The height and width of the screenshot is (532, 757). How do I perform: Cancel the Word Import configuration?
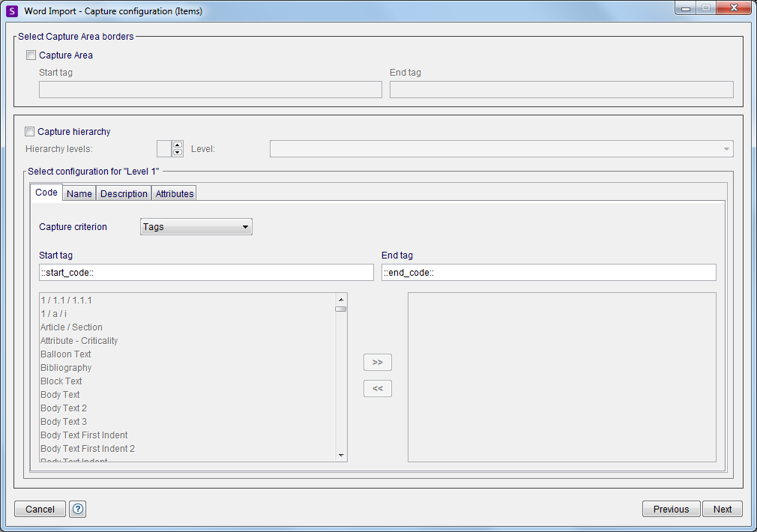point(39,509)
